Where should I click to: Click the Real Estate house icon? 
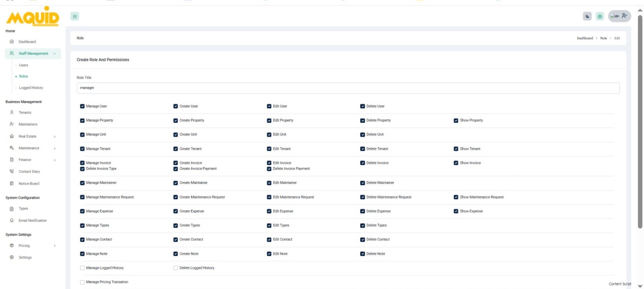coord(12,136)
